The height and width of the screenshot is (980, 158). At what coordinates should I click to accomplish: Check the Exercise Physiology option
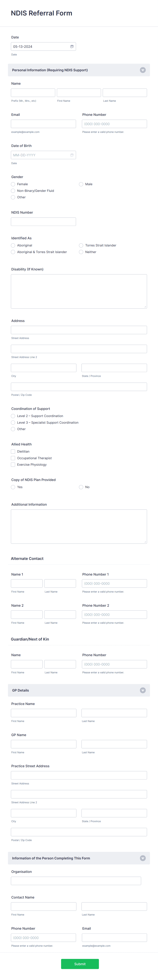point(13,464)
